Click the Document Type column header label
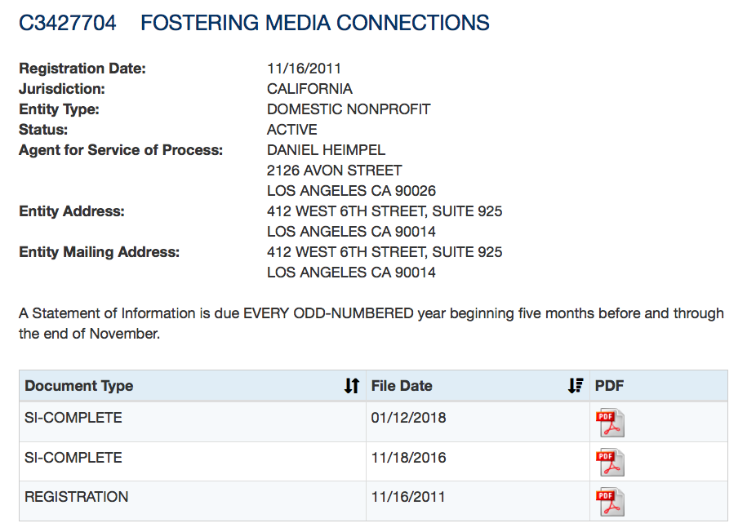The width and height of the screenshot is (756, 532). coord(79,386)
